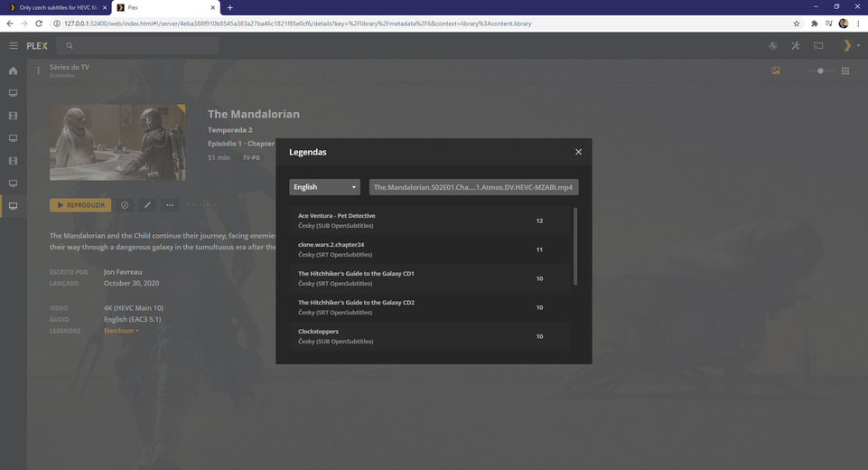The width and height of the screenshot is (868, 470).
Task: Expand the Nenhum subtitles dropdown
Action: coord(121,331)
